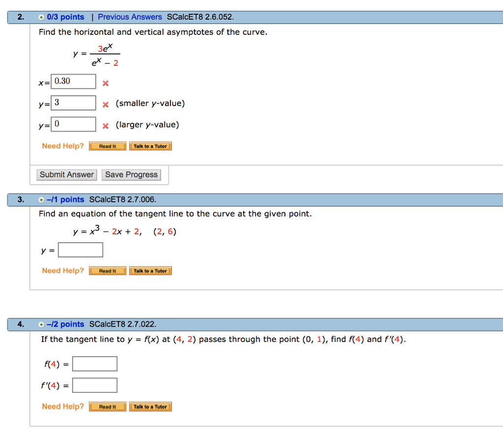Click Read It for question 4
Screen dimensions: 503x448
coord(107,407)
